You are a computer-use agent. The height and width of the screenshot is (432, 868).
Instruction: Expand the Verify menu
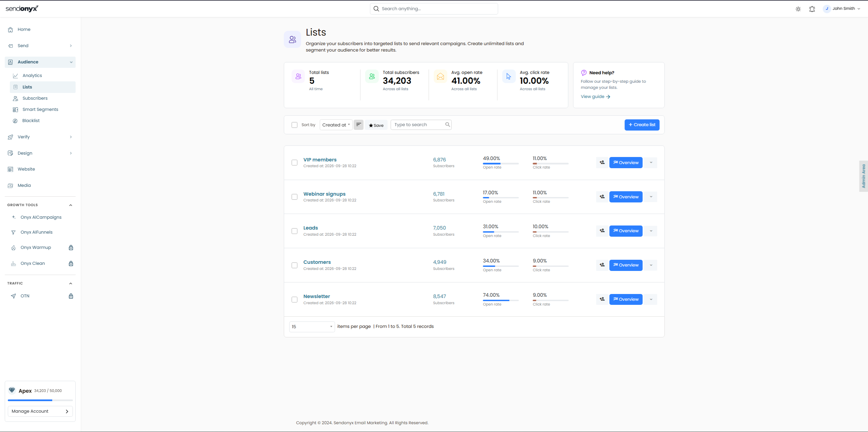(40, 137)
